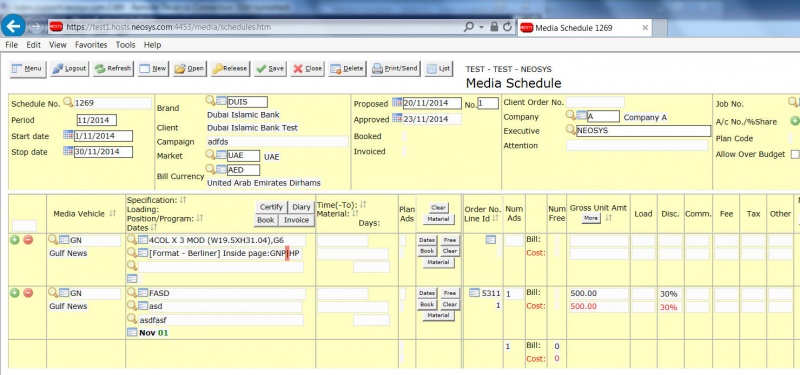Image resolution: width=800 pixels, height=375 pixels.
Task: Open calendar picker for Stop date
Action: 68,151
